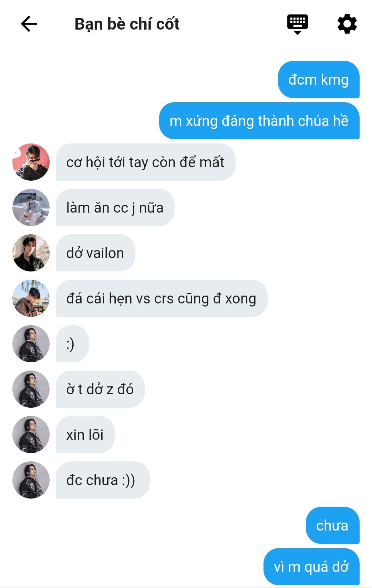Select the "vì m quá dở" sent bubble
Image resolution: width=372 pixels, height=588 pixels.
click(x=311, y=567)
